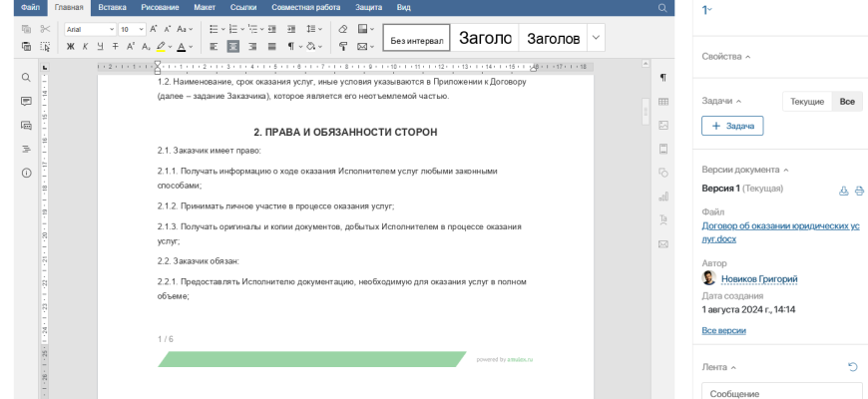
Task: Open the Все версии link
Action: click(723, 330)
